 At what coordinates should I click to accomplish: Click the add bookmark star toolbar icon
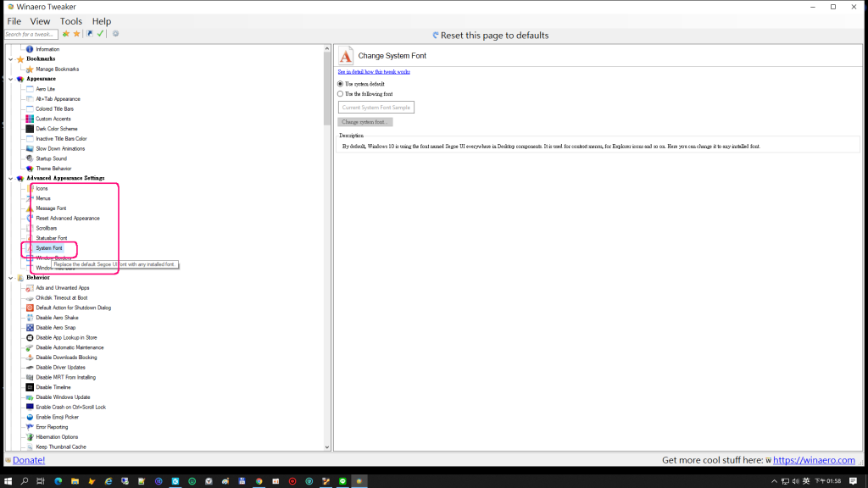tap(66, 34)
